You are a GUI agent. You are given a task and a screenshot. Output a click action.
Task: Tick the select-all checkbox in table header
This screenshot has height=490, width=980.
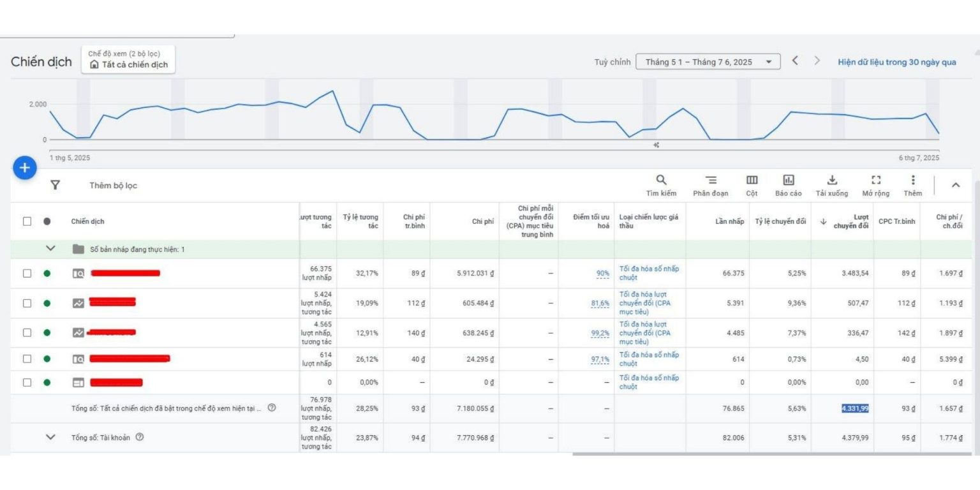[27, 221]
